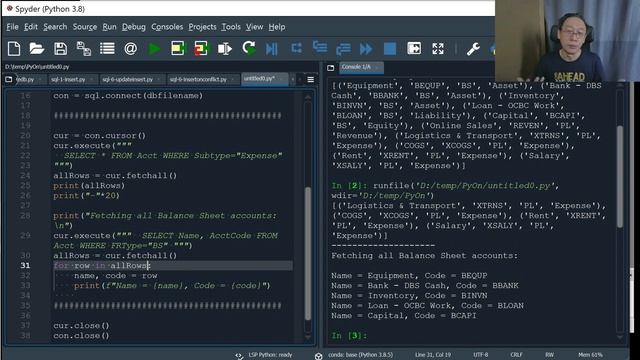Click the browse tabs icon in console
Viewport: 640px width, 360px height.
(331, 68)
